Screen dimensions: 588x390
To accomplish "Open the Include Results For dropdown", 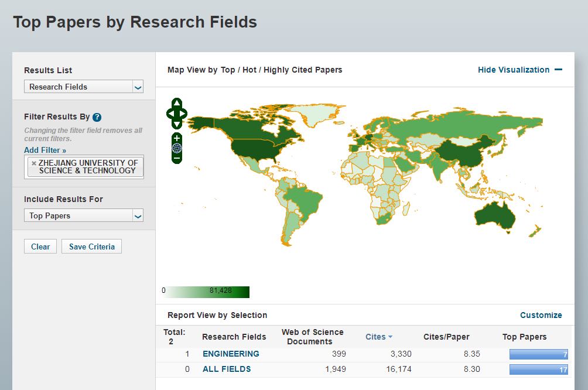I will tap(84, 215).
